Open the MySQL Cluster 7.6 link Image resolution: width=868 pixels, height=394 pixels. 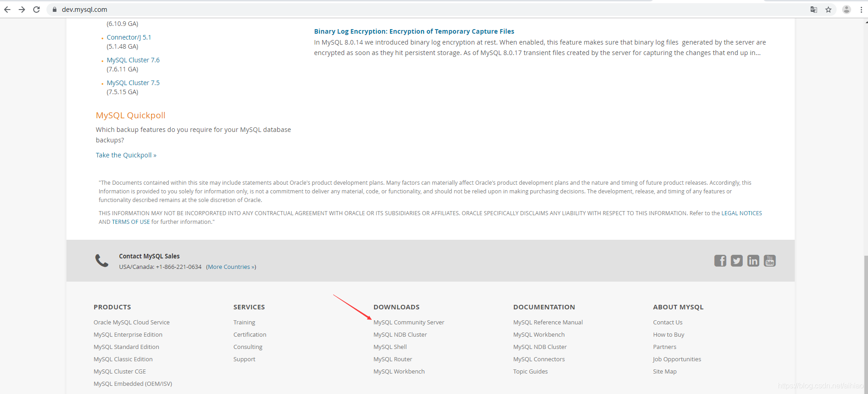[x=133, y=60]
